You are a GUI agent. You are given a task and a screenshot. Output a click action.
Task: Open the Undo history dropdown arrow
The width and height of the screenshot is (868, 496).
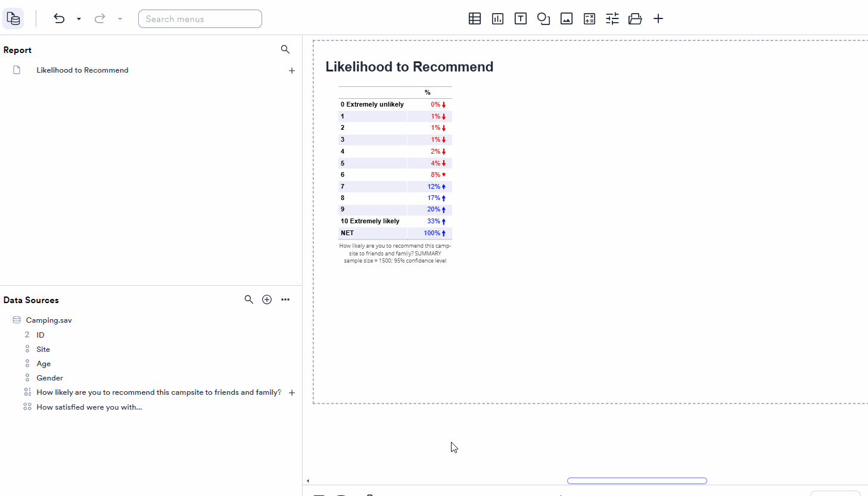(79, 19)
